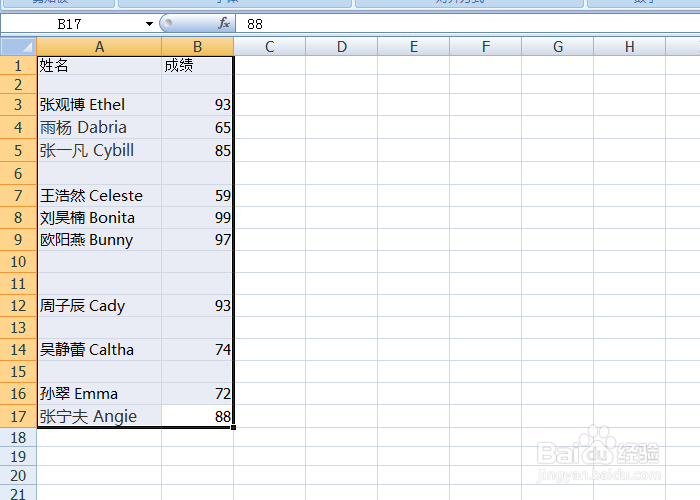Click cell 孙翠 Emma
The width and height of the screenshot is (700, 500).
point(99,394)
